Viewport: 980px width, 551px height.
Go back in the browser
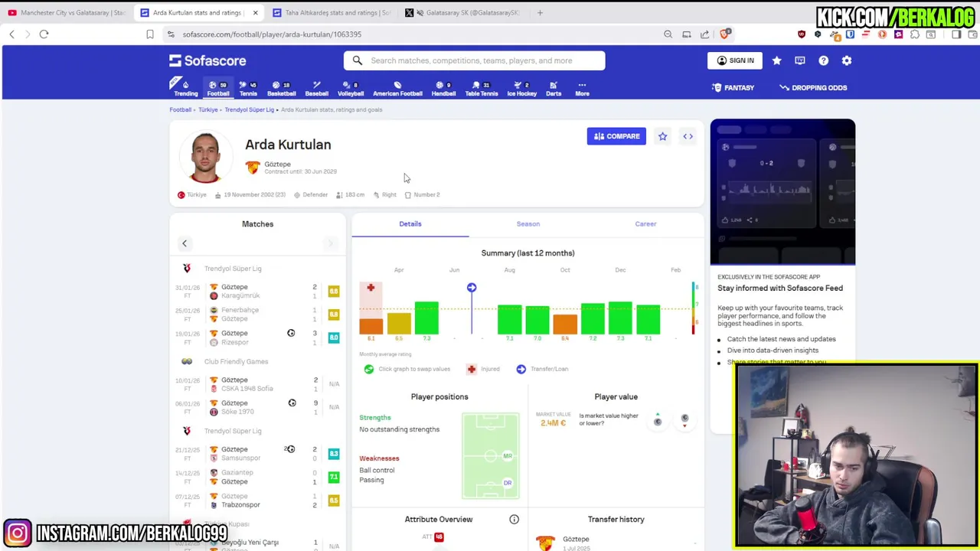point(11,34)
